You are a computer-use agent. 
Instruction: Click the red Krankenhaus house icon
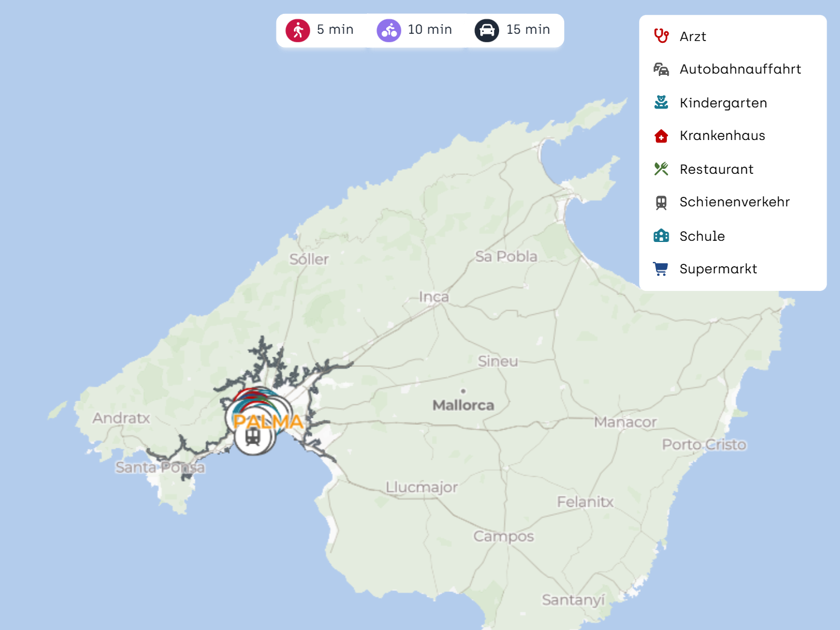click(661, 136)
